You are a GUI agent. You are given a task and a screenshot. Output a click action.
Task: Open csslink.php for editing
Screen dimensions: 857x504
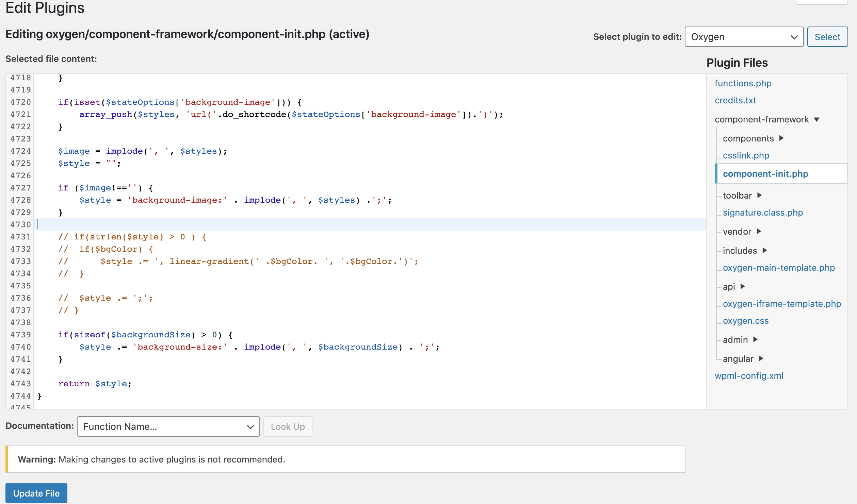point(746,155)
